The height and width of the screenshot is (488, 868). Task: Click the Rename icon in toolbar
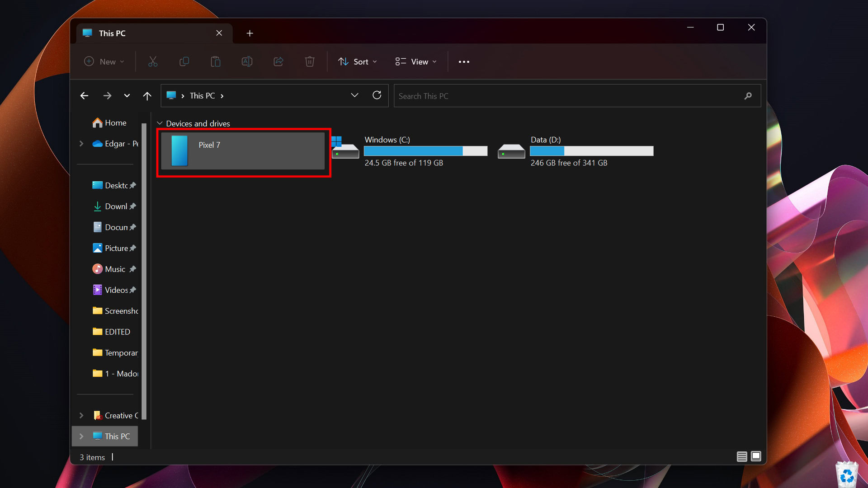tap(247, 61)
